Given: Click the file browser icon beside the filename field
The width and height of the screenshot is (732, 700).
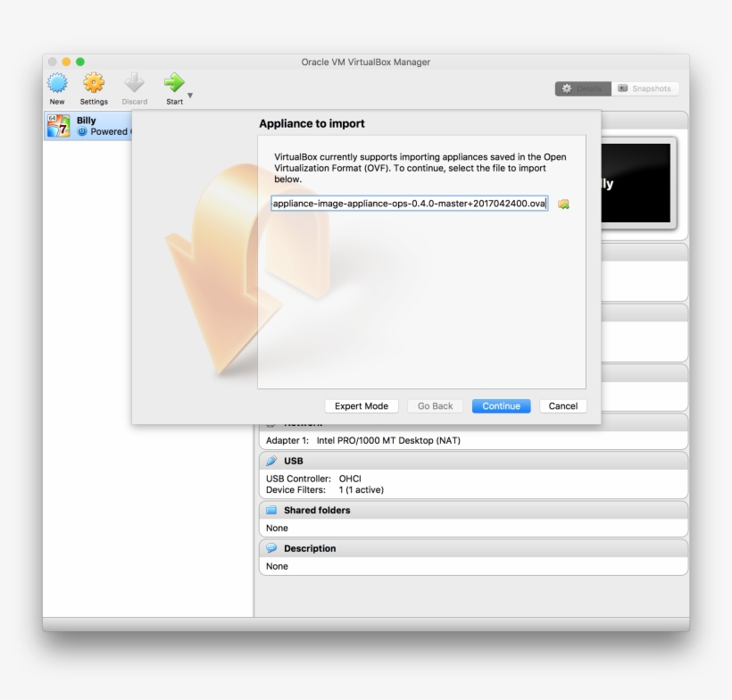Looking at the screenshot, I should pyautogui.click(x=562, y=204).
